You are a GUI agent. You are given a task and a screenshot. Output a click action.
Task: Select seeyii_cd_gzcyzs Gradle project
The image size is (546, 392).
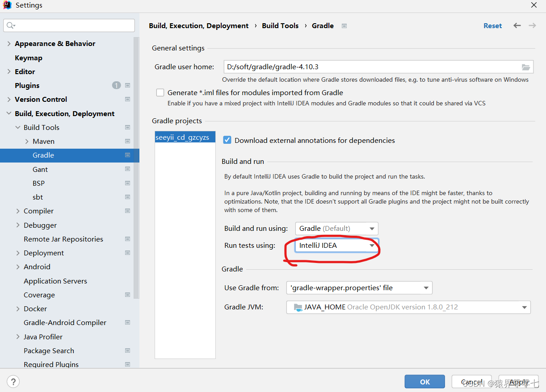(185, 138)
